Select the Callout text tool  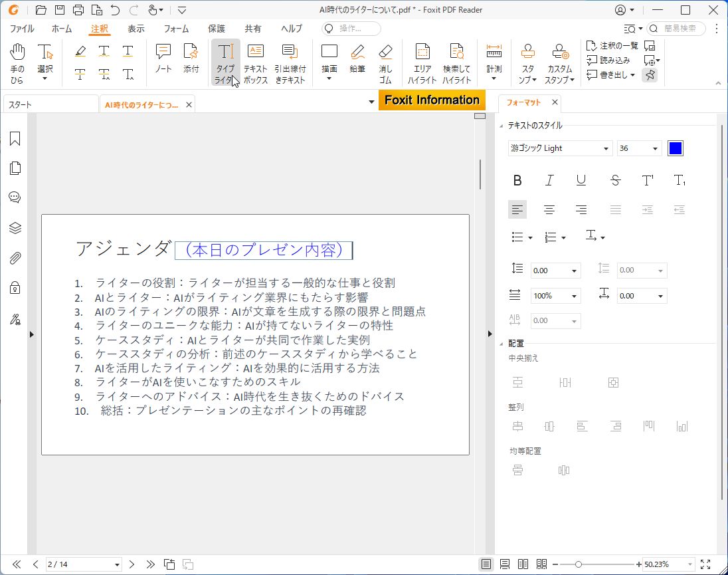point(290,63)
